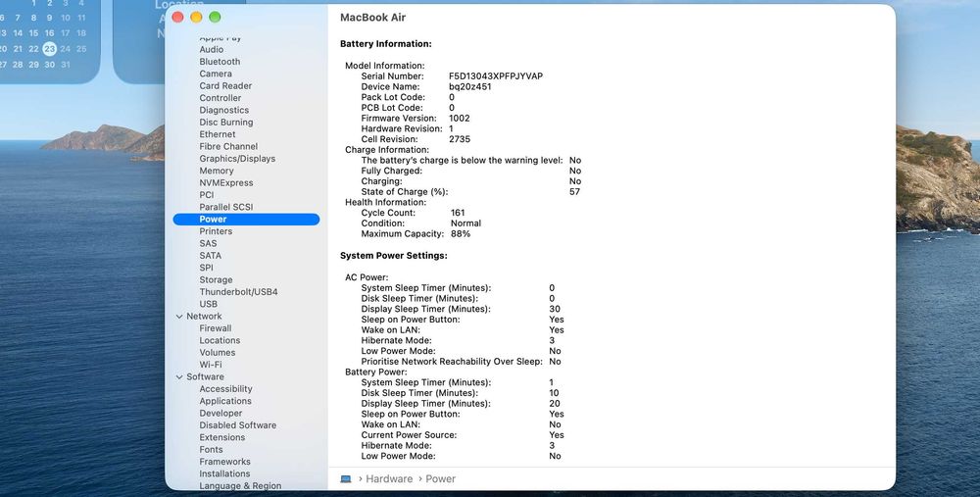The image size is (980, 497).
Task: Select Applications under Software
Action: [x=225, y=401]
